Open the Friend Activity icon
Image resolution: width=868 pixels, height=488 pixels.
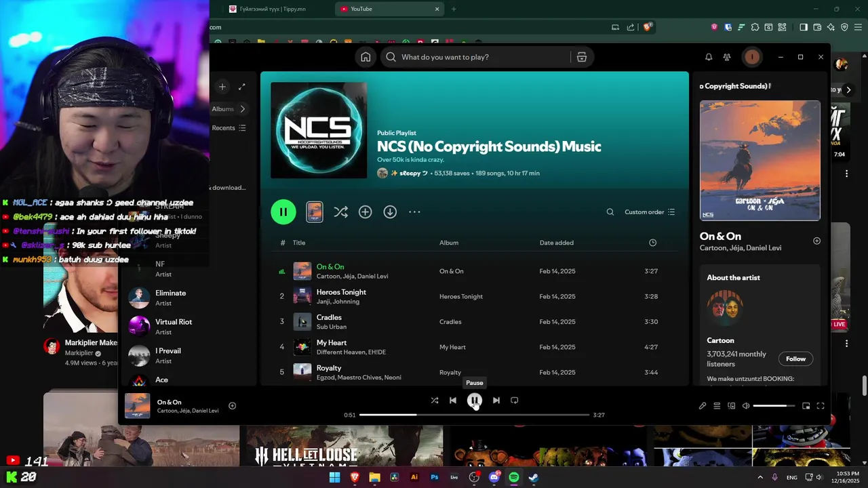pyautogui.click(x=727, y=57)
